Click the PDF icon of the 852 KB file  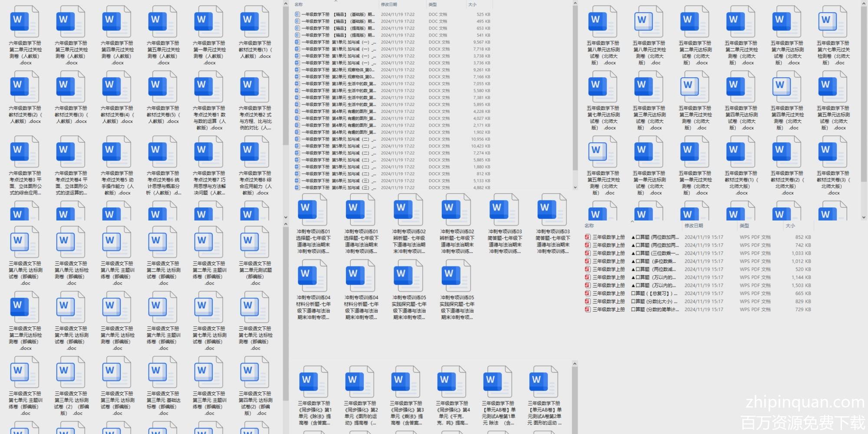[x=588, y=237]
